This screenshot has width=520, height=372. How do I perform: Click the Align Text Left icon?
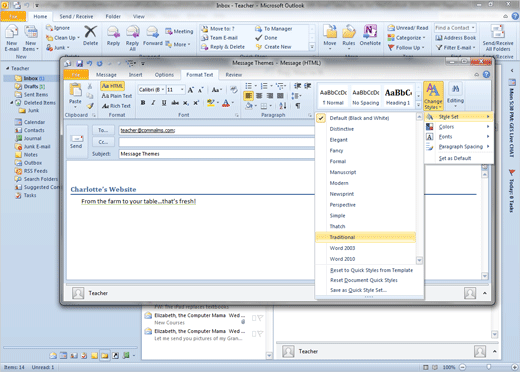coord(248,96)
